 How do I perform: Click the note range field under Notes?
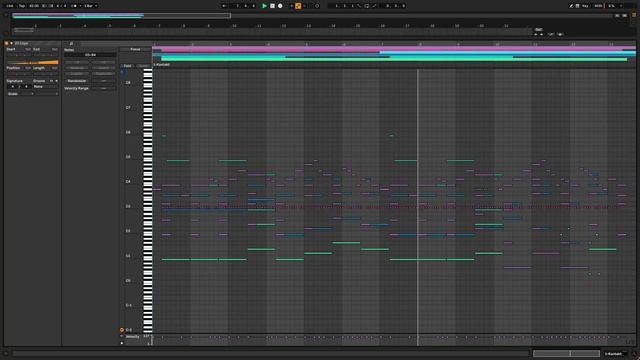pyautogui.click(x=90, y=55)
